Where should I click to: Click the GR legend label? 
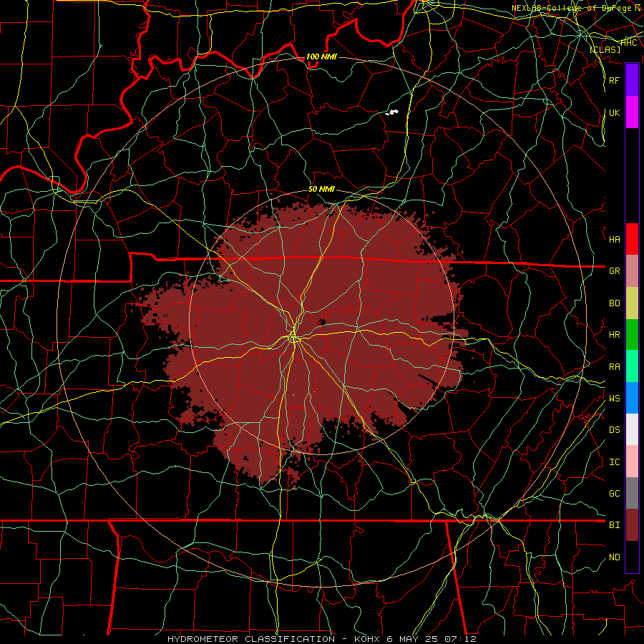point(614,271)
